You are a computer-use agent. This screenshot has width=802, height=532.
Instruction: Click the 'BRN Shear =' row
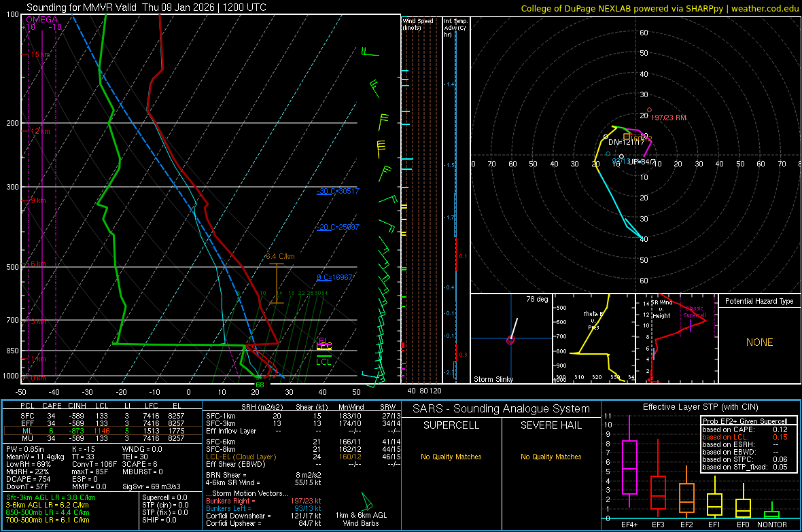click(264, 475)
